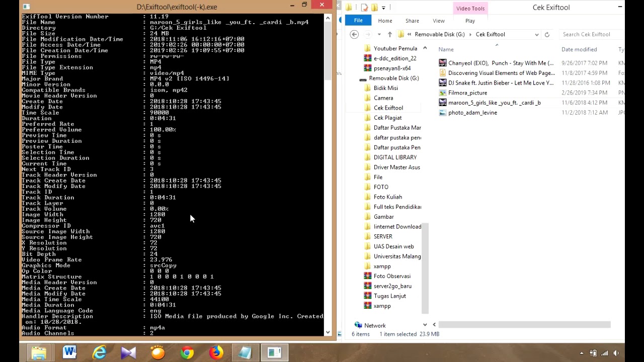
Task: Click the exiftool console scroll-up arrow
Action: coord(328,18)
